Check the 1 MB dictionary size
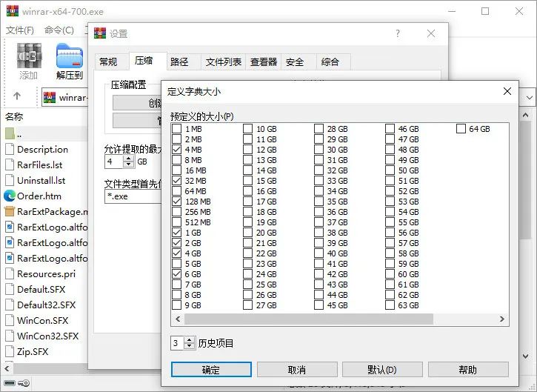This screenshot has height=392, width=537. 177,129
